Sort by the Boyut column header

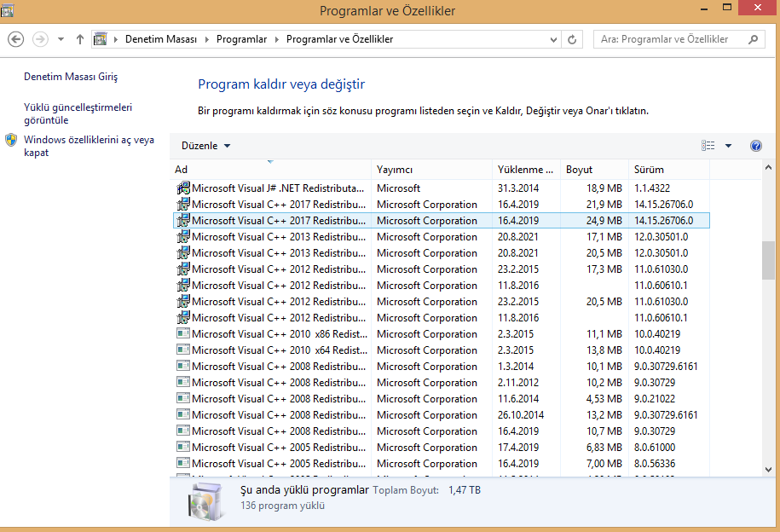[594, 169]
